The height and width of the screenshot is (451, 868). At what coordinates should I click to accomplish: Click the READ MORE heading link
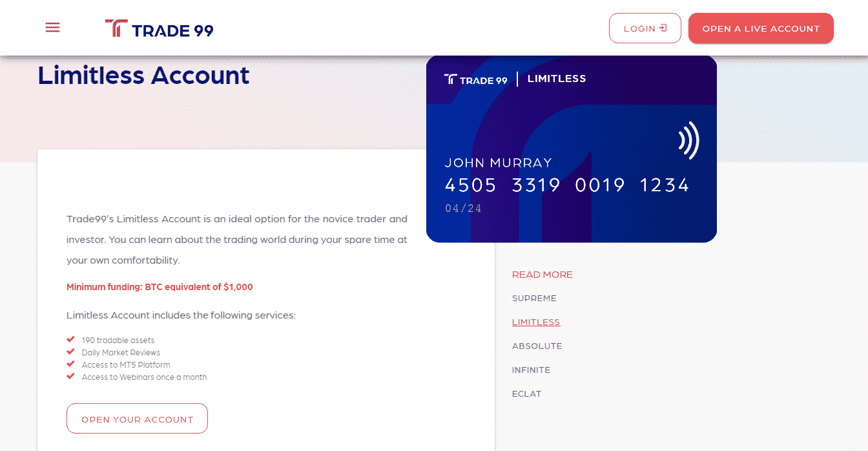click(542, 275)
